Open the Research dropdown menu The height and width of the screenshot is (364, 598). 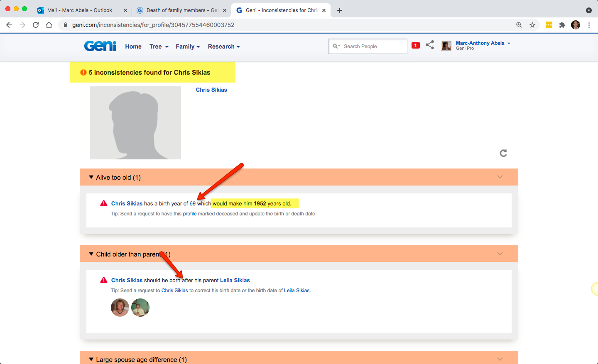(x=223, y=46)
